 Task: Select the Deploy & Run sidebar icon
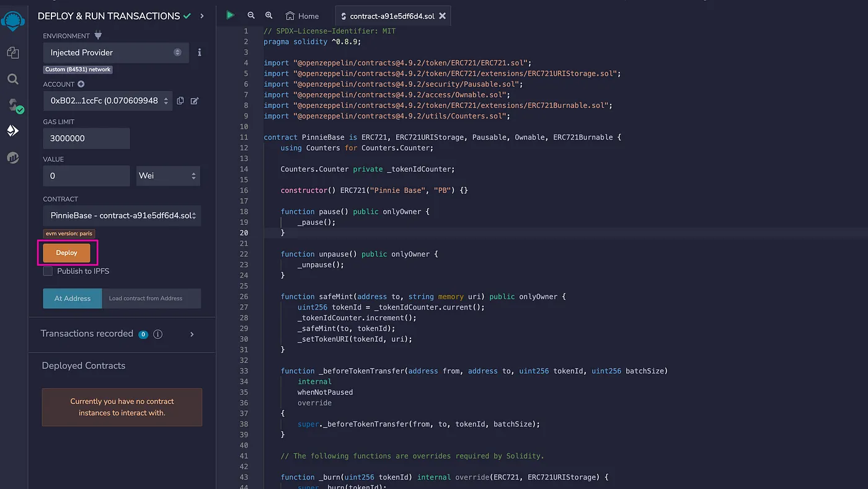[12, 131]
